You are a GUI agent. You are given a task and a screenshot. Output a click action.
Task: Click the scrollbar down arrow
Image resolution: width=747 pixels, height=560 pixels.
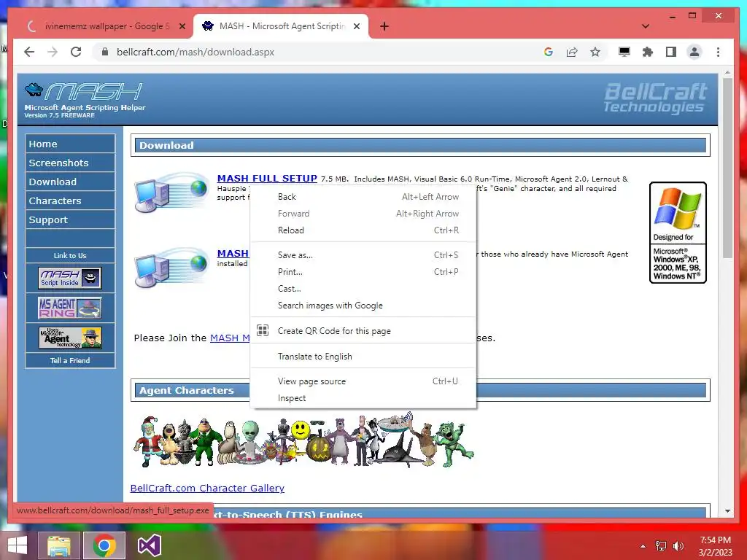pos(727,511)
